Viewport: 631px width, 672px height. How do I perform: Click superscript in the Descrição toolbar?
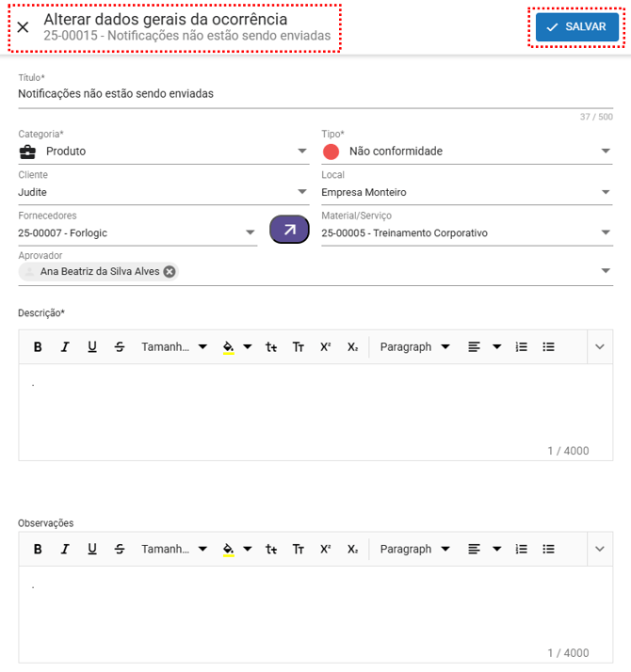click(x=325, y=347)
